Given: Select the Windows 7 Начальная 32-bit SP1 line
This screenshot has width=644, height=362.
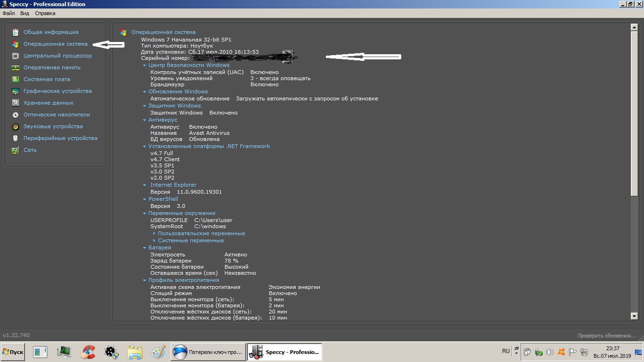Looking at the screenshot, I should coord(186,40).
